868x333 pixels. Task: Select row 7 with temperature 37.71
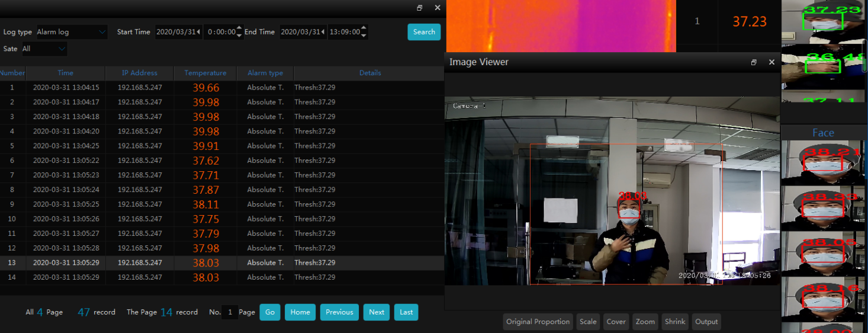(222, 175)
